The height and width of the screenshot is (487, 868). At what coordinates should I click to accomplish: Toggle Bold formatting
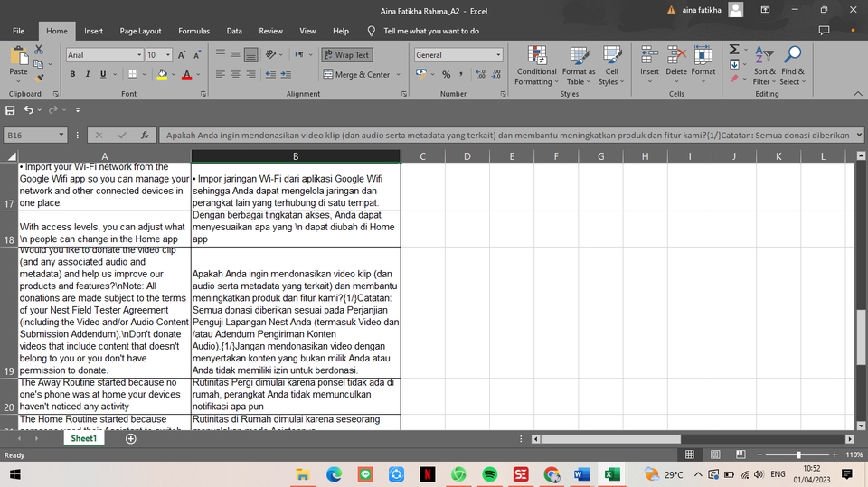click(72, 74)
